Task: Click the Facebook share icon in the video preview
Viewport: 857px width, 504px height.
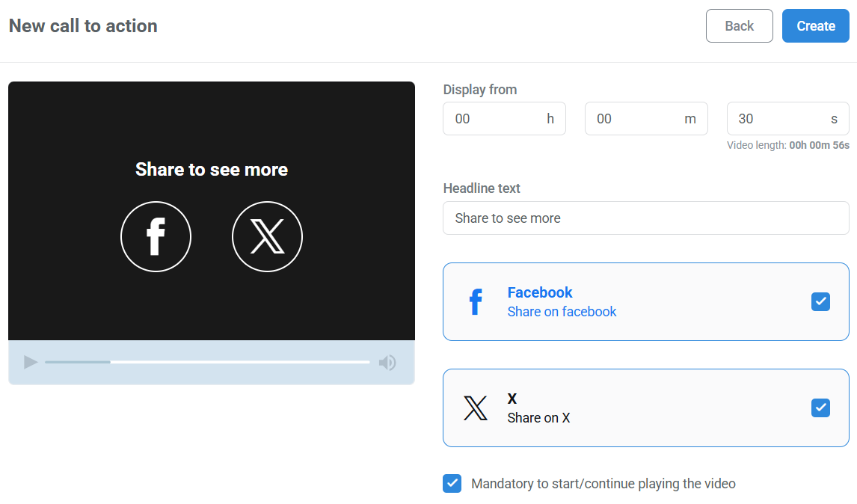Action: tap(156, 236)
